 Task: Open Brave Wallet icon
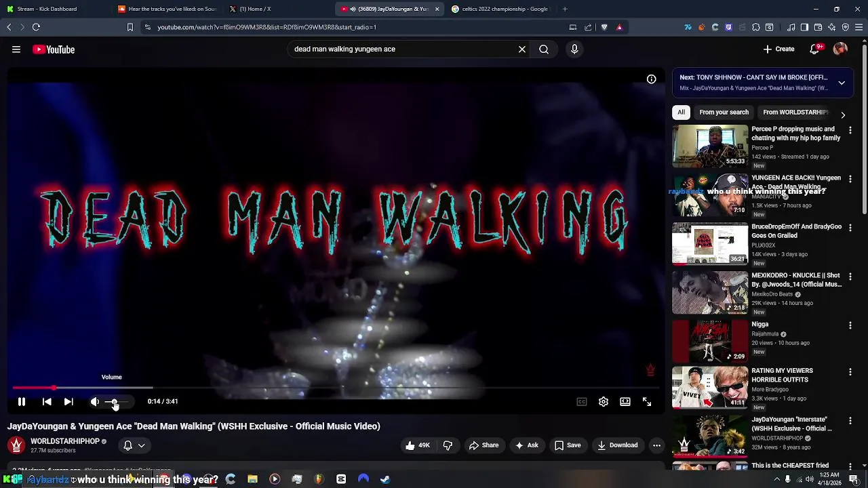(x=818, y=27)
